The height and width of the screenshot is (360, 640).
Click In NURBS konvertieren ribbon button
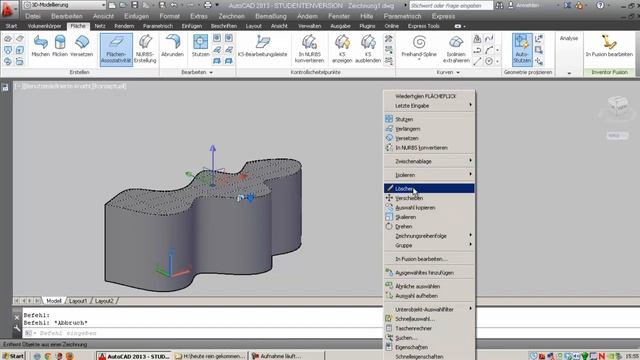[x=309, y=49]
